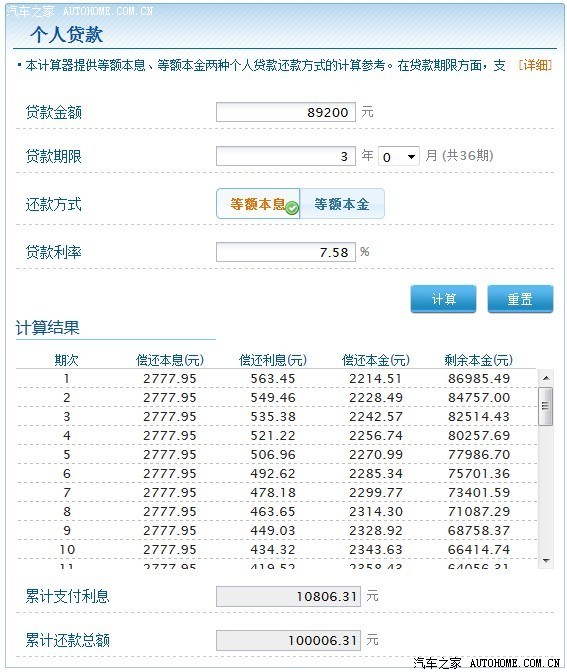Screen dimensions: 567x672
Task: Click the 累计支付利息 value 10806.31
Action: [288, 597]
